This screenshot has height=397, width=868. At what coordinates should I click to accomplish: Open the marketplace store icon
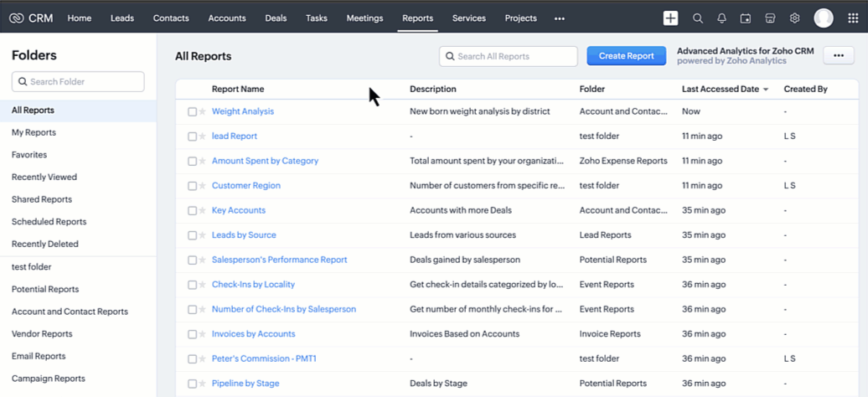coord(770,18)
